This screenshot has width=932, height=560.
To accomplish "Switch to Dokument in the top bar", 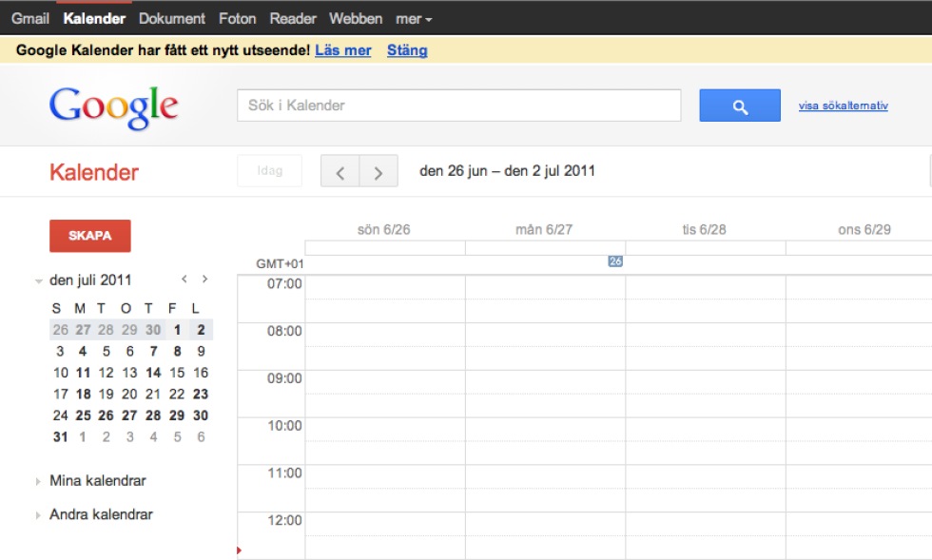I will [x=172, y=19].
